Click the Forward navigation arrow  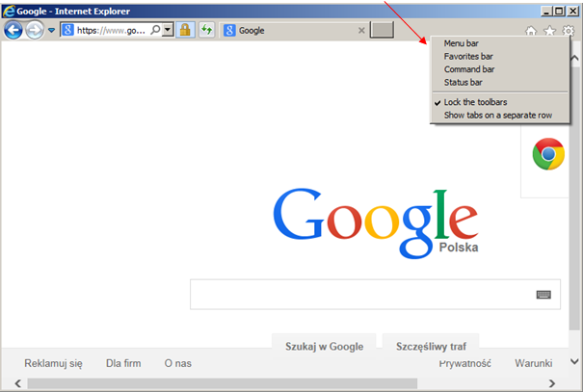point(35,30)
